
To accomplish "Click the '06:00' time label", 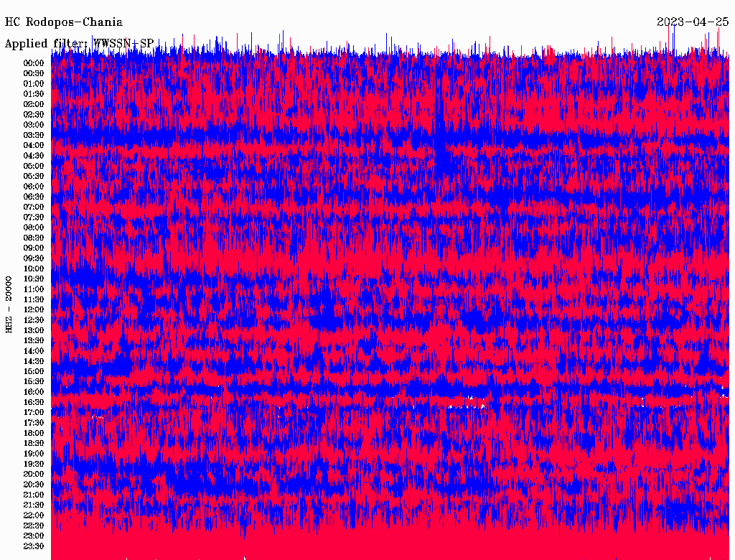I will (34, 186).
